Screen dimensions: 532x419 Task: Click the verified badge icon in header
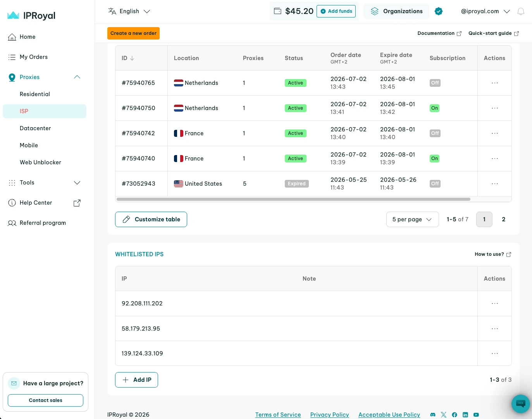pos(439,11)
